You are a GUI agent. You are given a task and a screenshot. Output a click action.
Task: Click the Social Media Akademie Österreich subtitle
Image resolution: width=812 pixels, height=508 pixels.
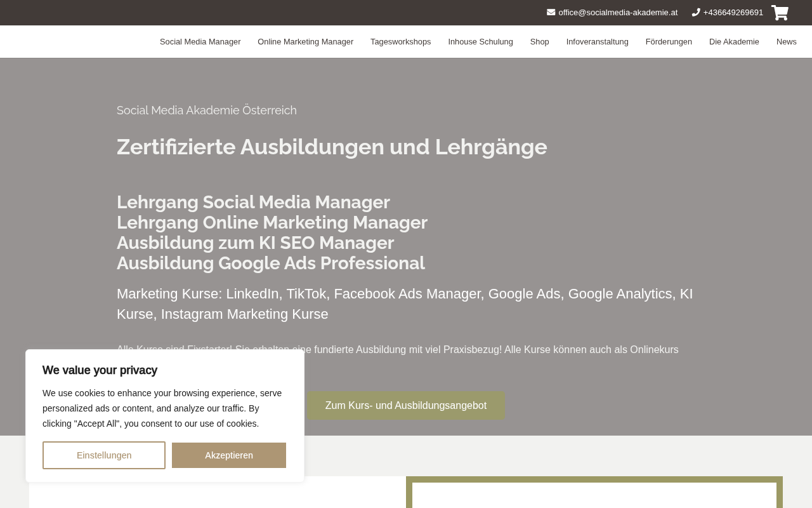[x=207, y=110]
